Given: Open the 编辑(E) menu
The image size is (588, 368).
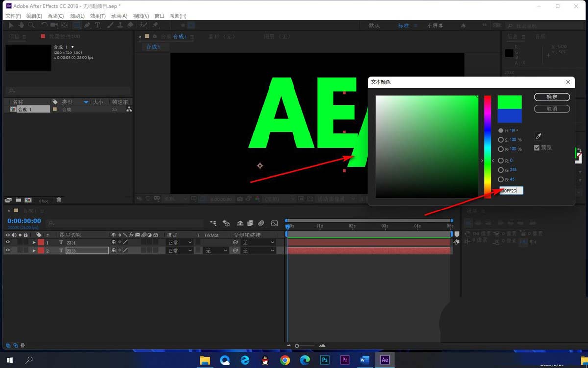Looking at the screenshot, I should click(34, 16).
